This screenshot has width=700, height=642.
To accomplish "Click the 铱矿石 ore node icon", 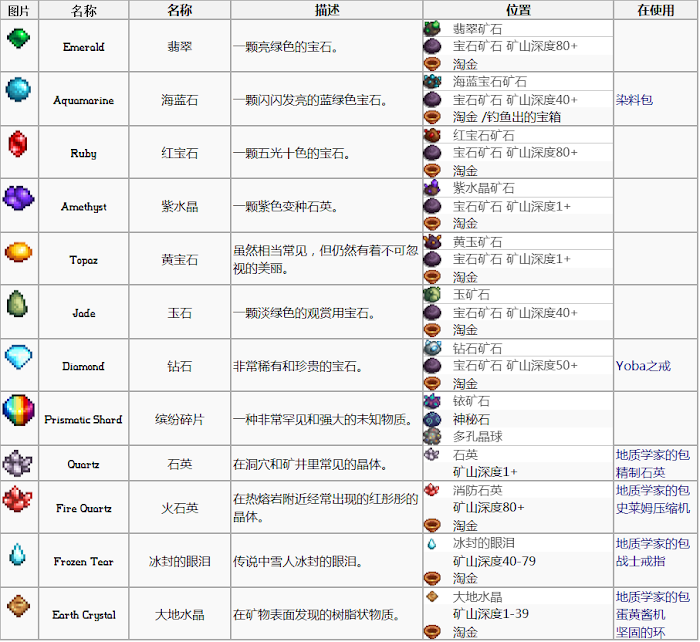I will click(432, 401).
